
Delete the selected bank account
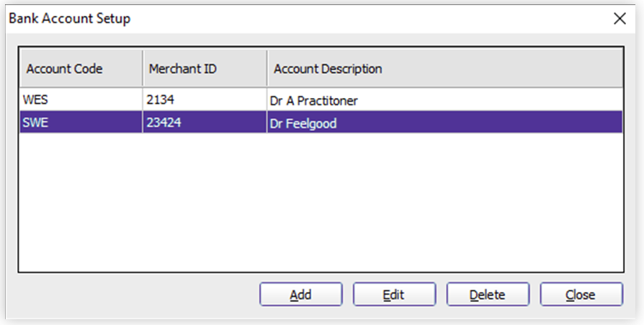click(x=488, y=294)
